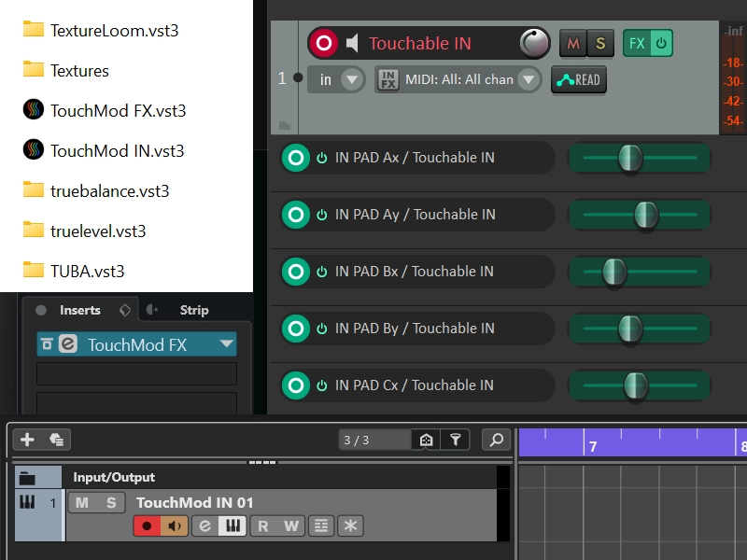
Task: Open the TUBA.vst3 folder
Action: 74,271
